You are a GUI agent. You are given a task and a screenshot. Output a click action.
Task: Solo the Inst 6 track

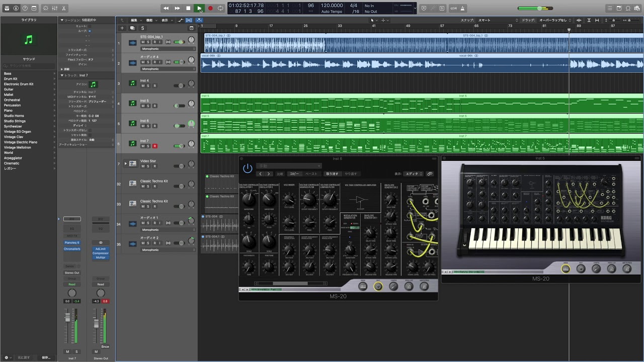149,126
